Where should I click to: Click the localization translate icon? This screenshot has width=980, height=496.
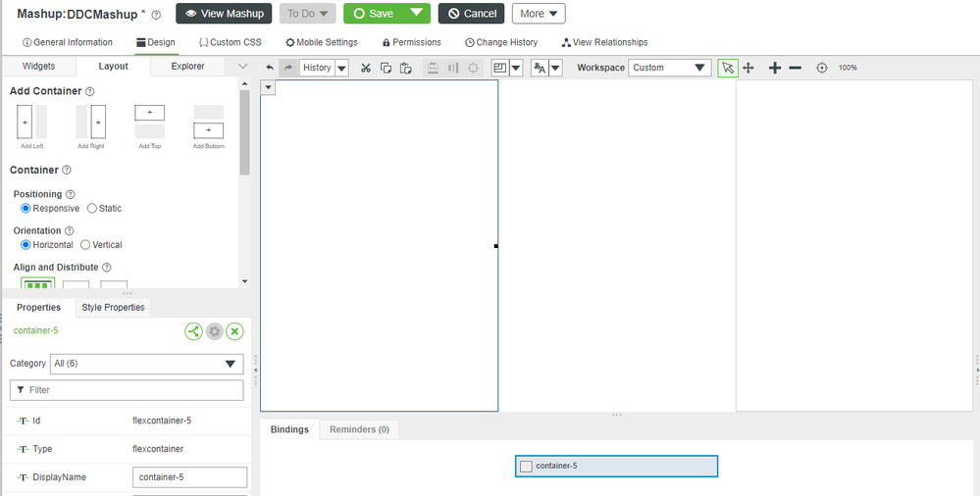click(x=540, y=68)
